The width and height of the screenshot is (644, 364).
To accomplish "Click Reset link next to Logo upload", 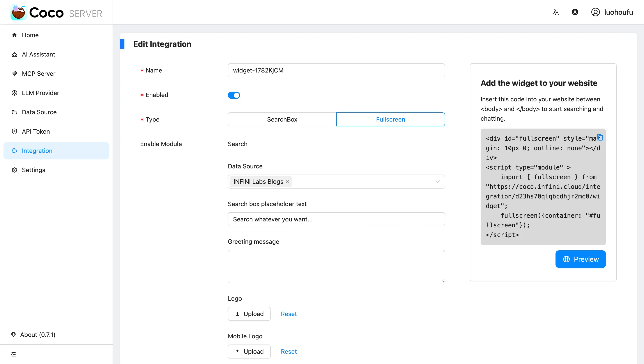I will pos(289,314).
